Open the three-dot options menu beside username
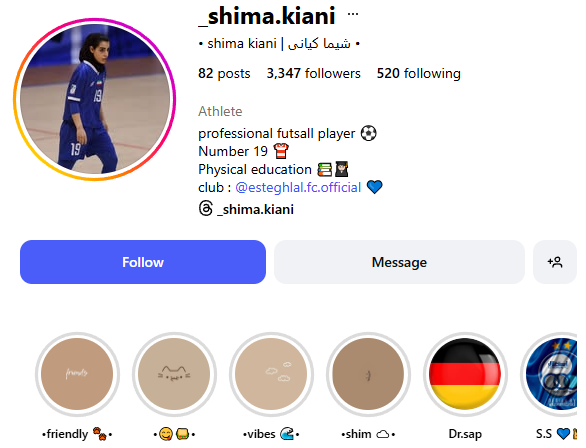Image resolution: width=586 pixels, height=448 pixels. (x=352, y=15)
